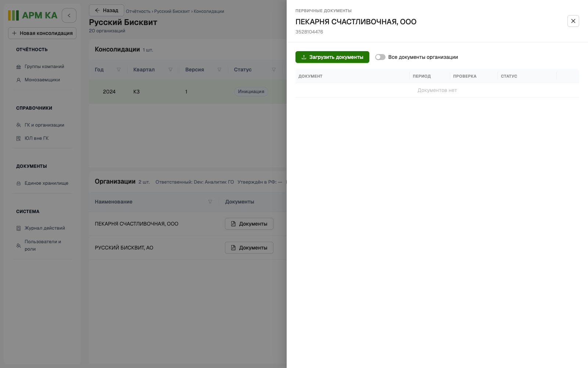Click the Группы компаний bank icon

click(x=18, y=67)
